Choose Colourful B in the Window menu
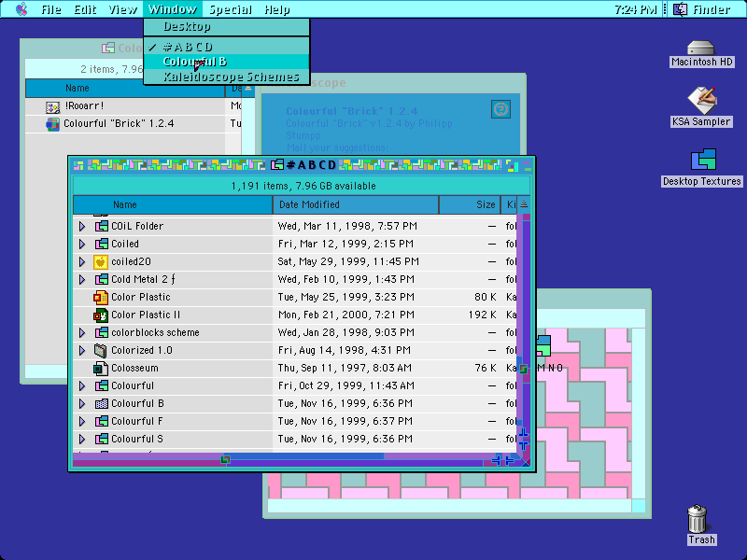The width and height of the screenshot is (747, 560). pos(226,62)
